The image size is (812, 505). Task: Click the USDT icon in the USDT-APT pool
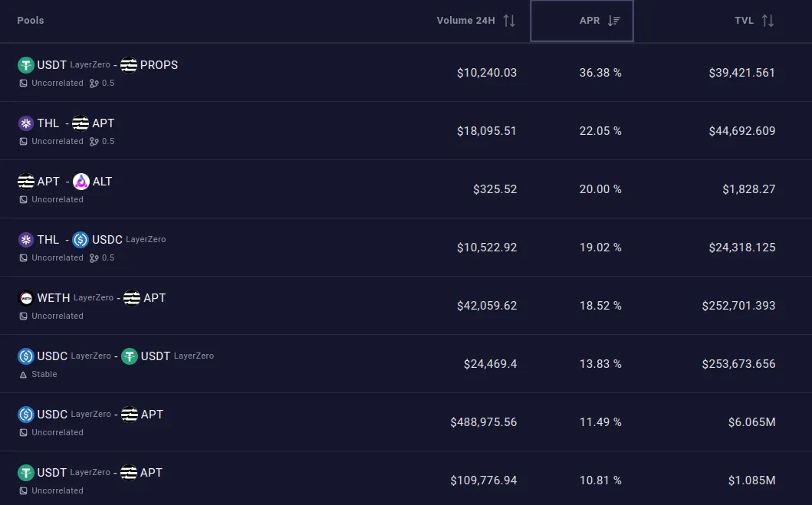25,473
